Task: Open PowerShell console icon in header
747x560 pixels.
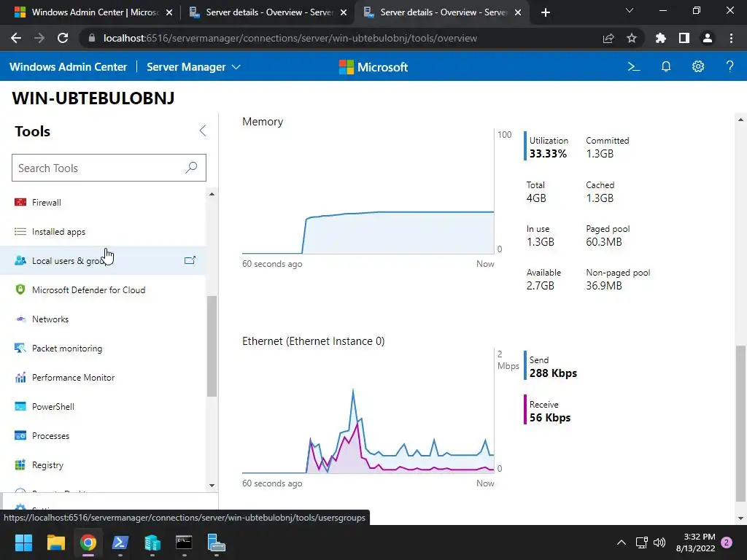Action: point(634,66)
